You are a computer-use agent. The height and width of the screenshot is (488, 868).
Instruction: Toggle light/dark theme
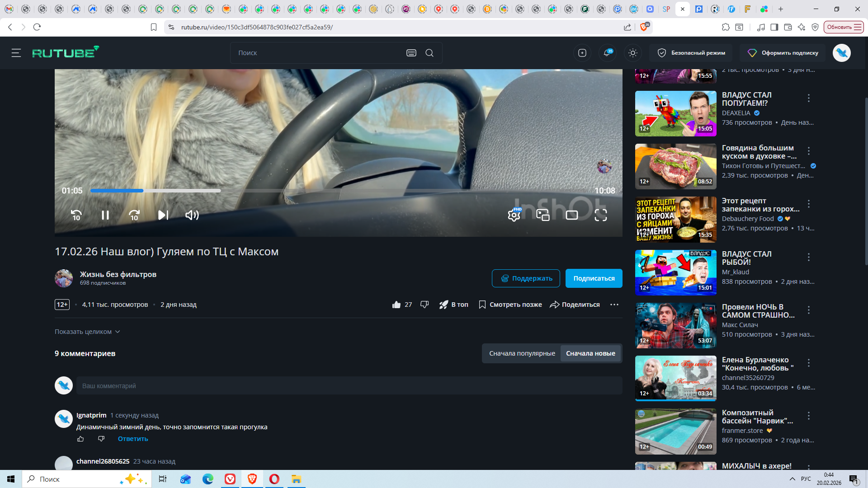point(633,53)
